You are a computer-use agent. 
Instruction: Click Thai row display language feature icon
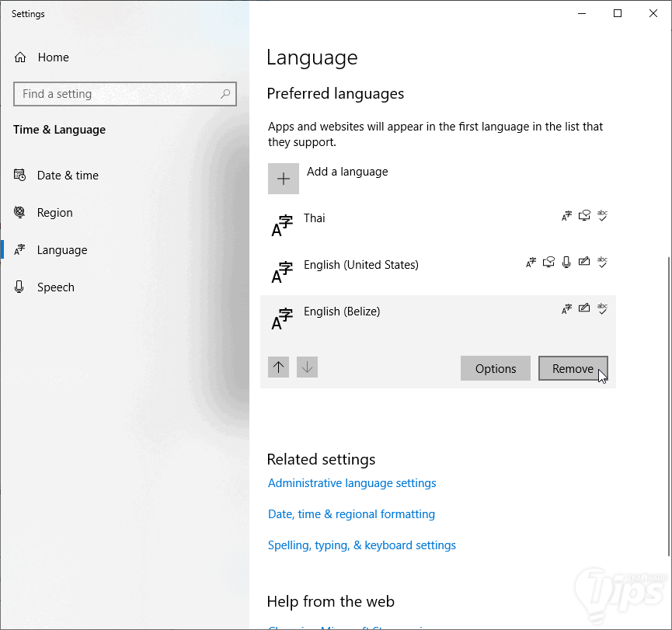[566, 216]
